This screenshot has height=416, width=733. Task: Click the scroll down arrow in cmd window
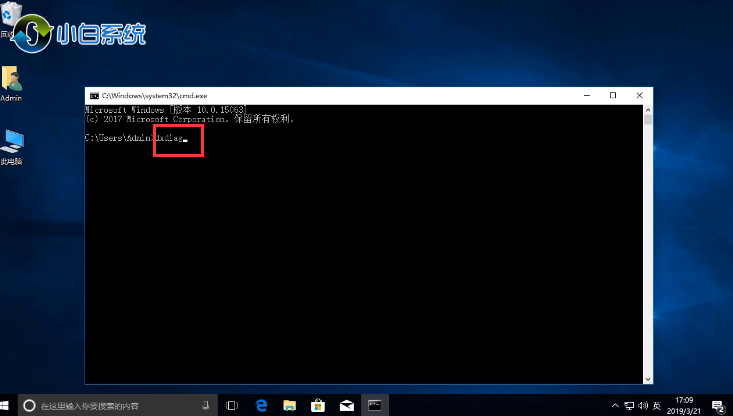pyautogui.click(x=646, y=377)
